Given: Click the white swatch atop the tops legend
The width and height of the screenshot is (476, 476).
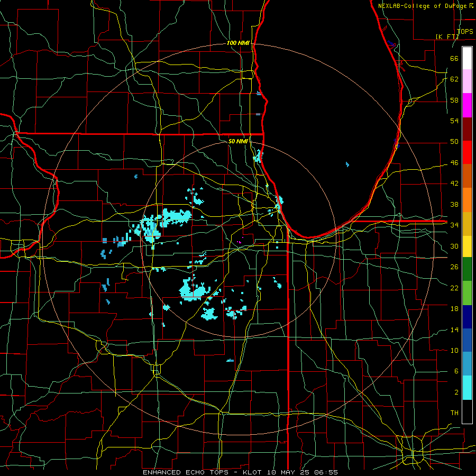Looking at the screenshot, I should 467,58.
